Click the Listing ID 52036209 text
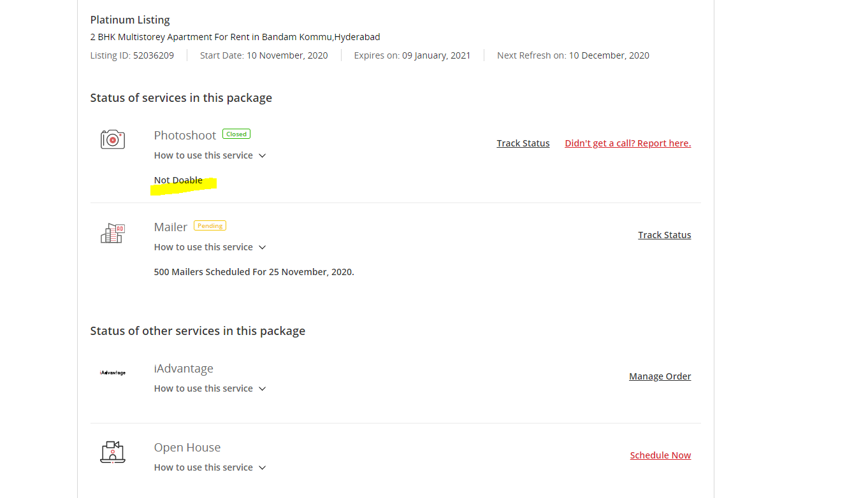 (132, 55)
